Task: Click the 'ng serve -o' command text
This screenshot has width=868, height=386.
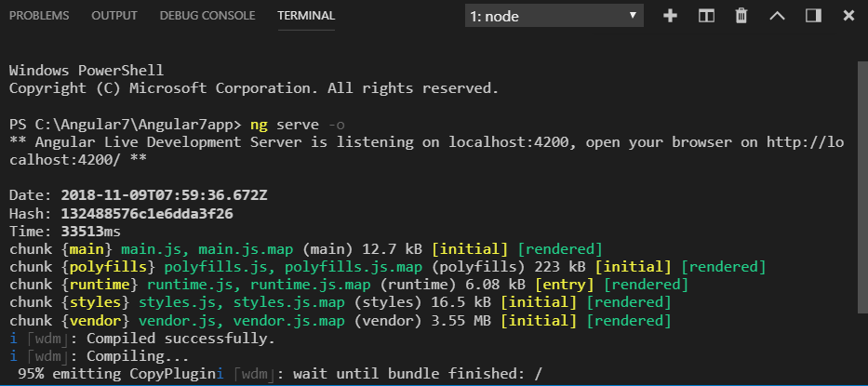Action: [298, 124]
